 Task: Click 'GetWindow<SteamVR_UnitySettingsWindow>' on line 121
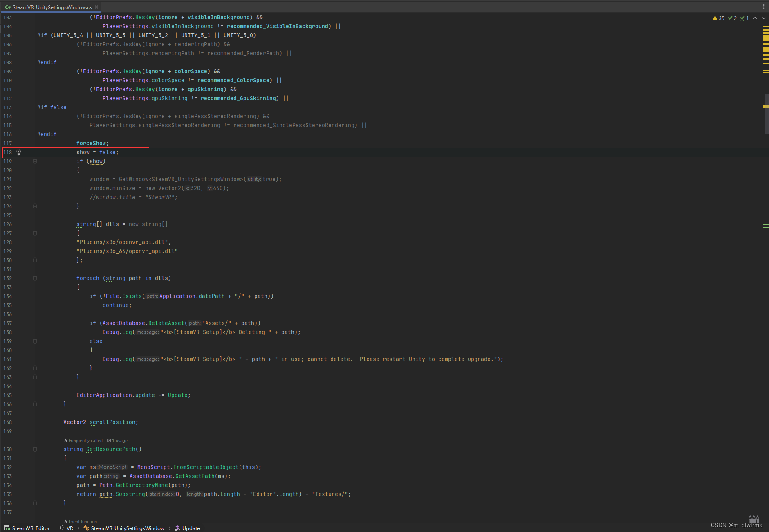pyautogui.click(x=181, y=179)
